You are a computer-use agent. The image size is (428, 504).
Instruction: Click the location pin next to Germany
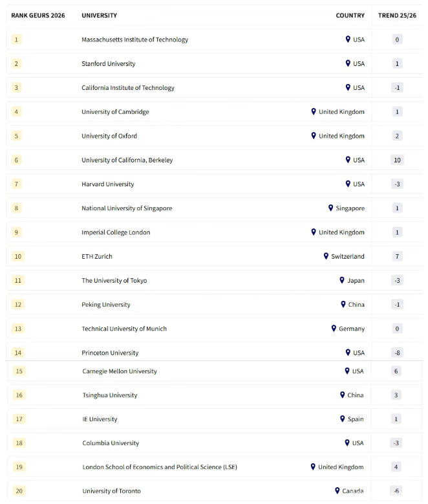point(334,329)
